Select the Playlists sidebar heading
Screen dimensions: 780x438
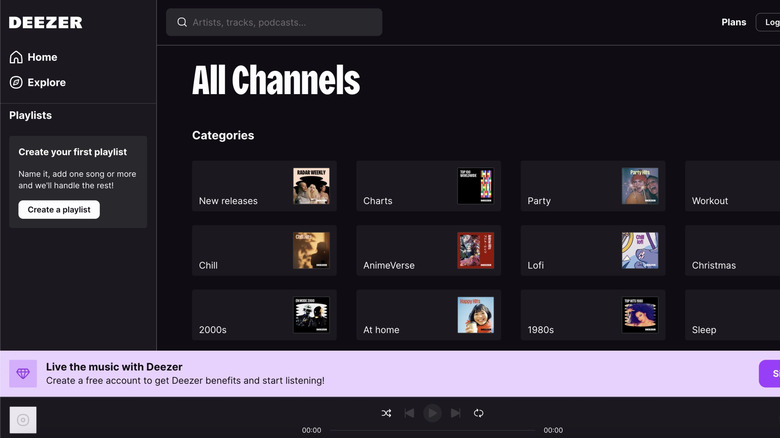point(30,115)
